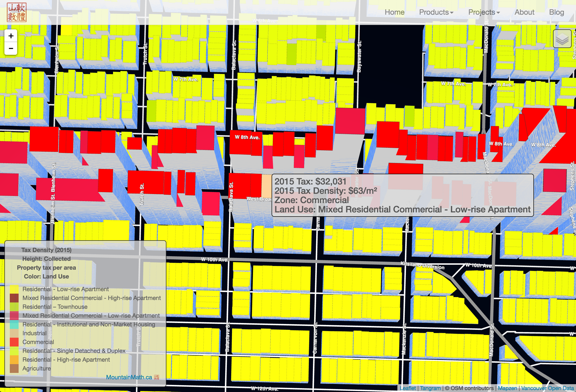The image size is (576, 392).
Task: Click the zoom in plus button
Action: [11, 36]
